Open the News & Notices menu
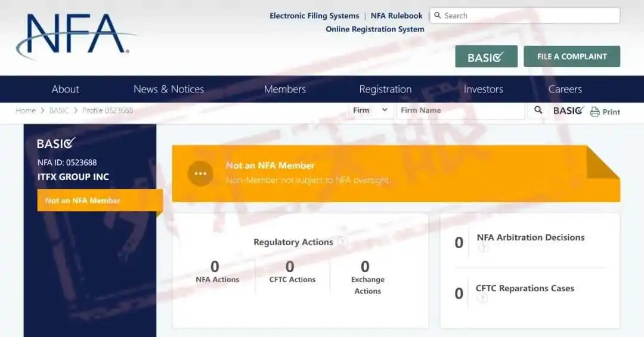The image size is (644, 337). [x=168, y=89]
